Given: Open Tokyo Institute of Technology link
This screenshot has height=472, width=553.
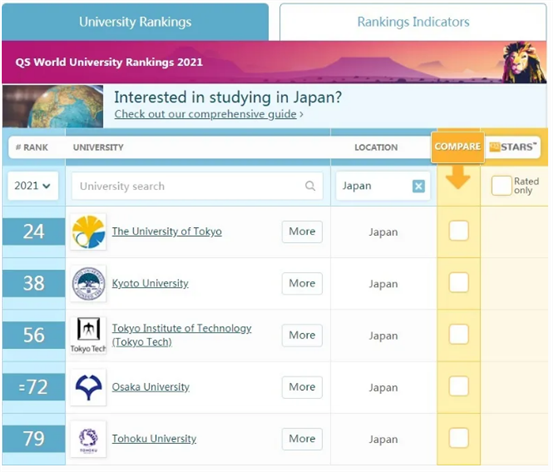Looking at the screenshot, I should 182,335.
